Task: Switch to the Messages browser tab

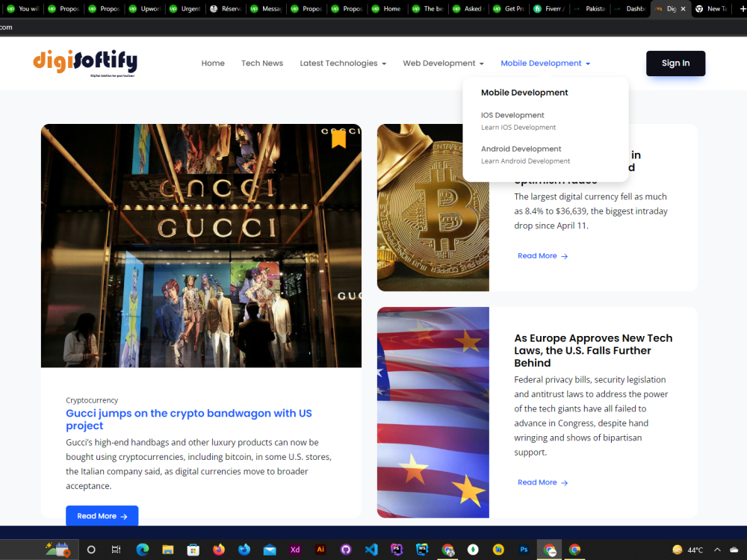Action: point(267,8)
